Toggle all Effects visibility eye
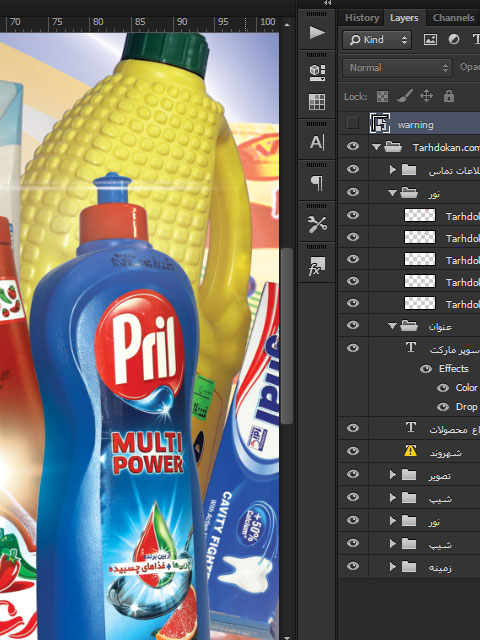This screenshot has height=640, width=480. [x=426, y=369]
